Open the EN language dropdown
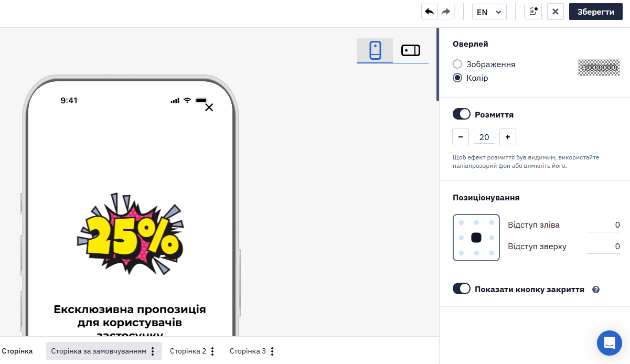The image size is (630, 364). pyautogui.click(x=489, y=12)
